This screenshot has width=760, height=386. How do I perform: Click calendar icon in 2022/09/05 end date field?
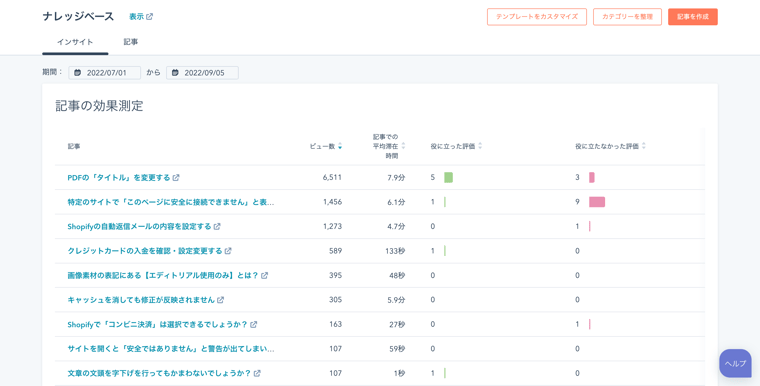(x=175, y=73)
